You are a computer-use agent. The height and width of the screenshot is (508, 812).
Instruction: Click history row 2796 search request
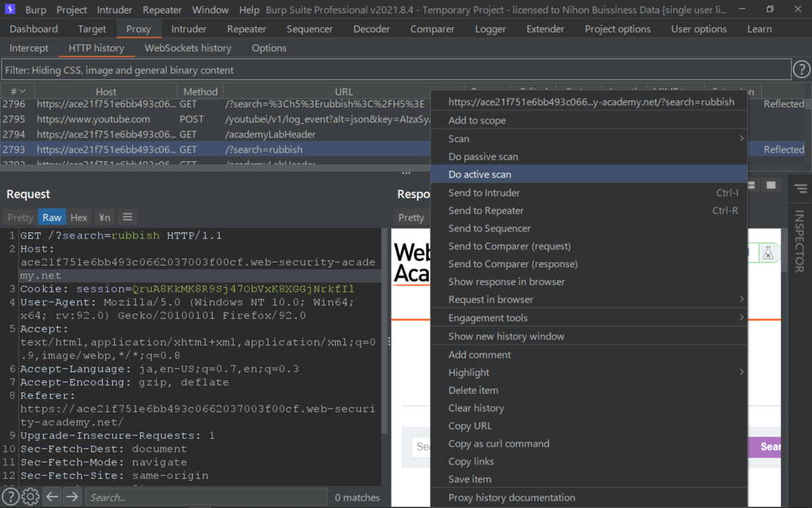point(215,104)
